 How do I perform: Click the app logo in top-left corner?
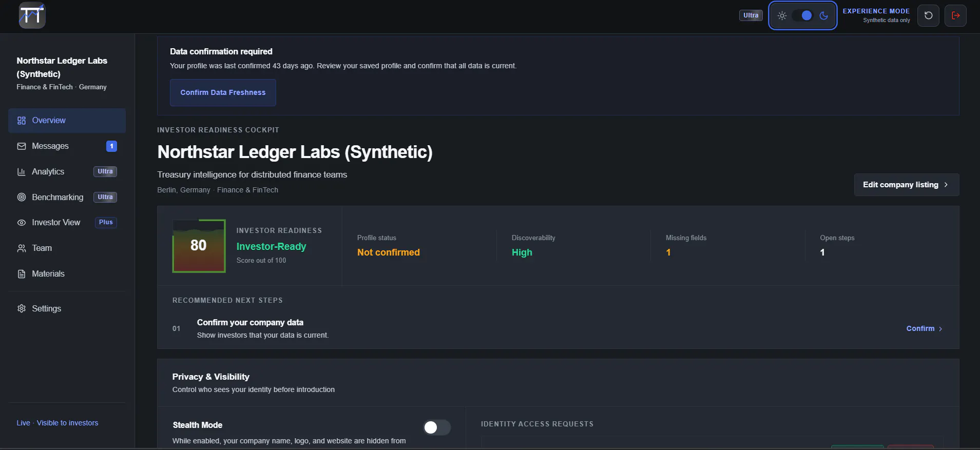pyautogui.click(x=32, y=15)
